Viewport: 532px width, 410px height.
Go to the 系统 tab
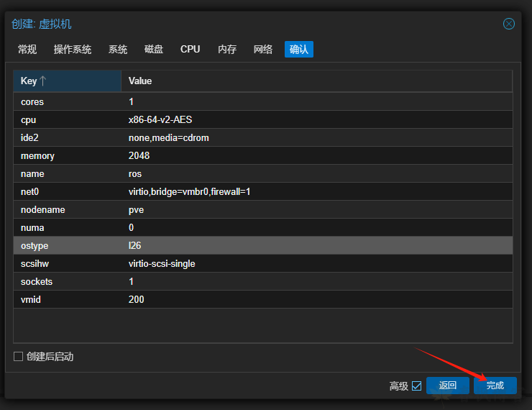point(118,49)
